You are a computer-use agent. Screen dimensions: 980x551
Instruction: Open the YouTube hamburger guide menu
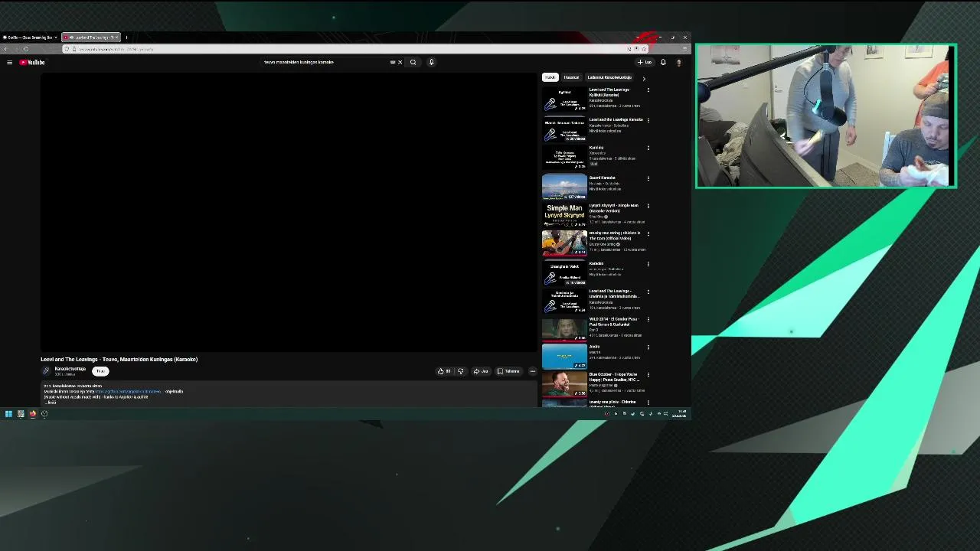(9, 62)
